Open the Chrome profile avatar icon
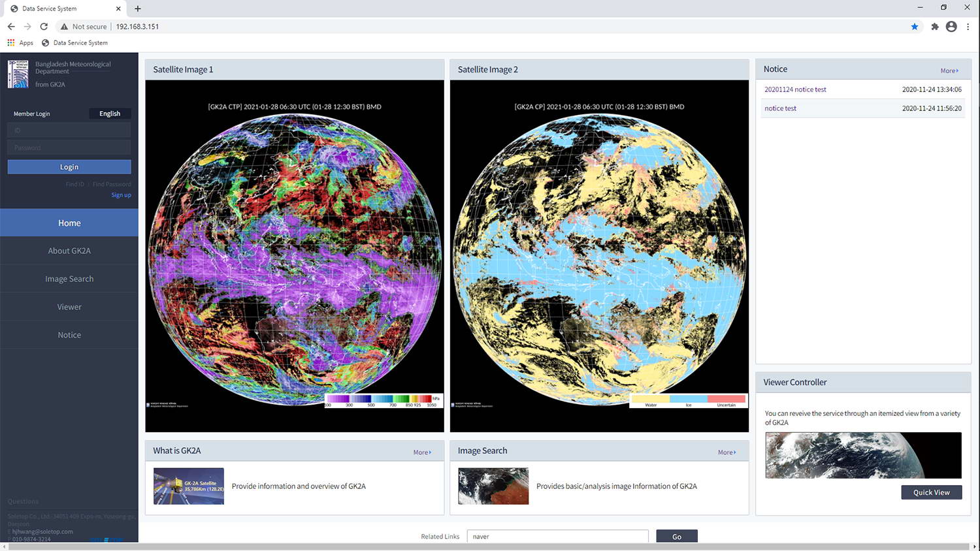Viewport: 980px width, 551px height. pos(951,27)
